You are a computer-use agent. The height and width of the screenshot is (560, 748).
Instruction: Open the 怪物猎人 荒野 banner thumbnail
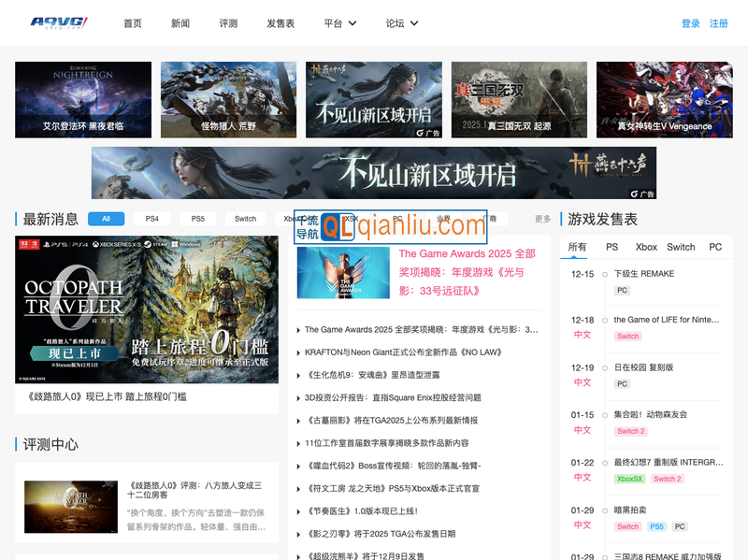point(228,99)
